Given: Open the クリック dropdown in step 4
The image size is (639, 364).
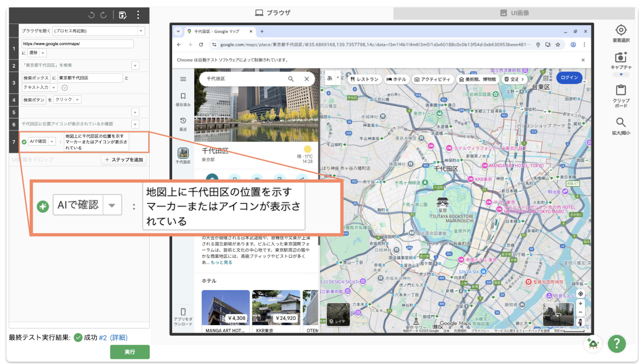Looking at the screenshot, I should (x=77, y=100).
